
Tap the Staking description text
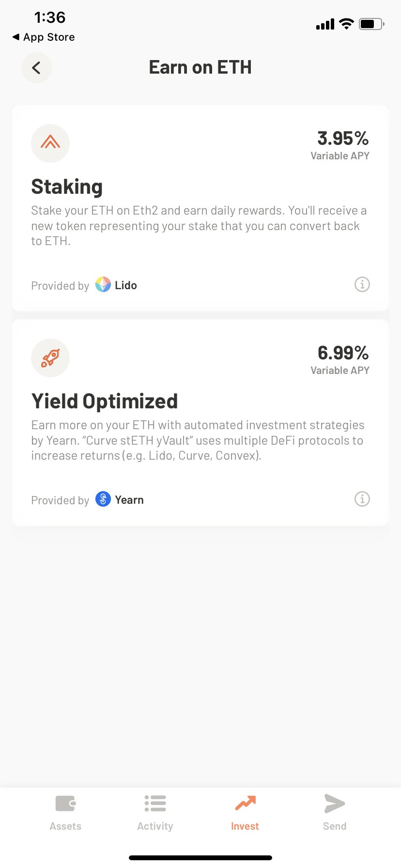(199, 226)
